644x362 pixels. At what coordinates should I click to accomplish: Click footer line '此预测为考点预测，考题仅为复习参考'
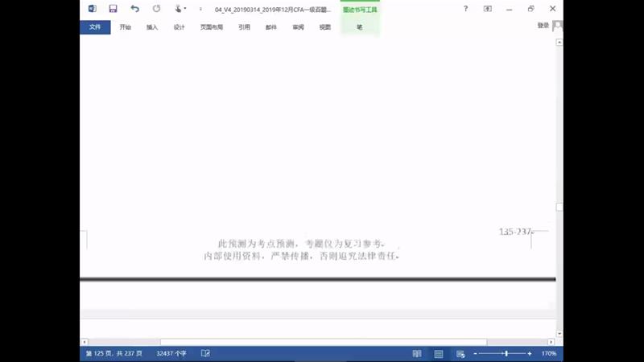click(x=300, y=244)
